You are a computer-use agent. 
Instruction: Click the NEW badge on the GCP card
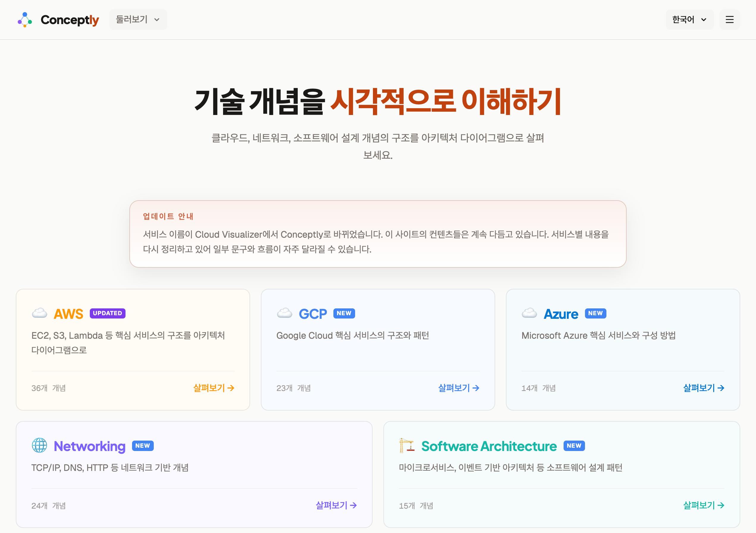pyautogui.click(x=344, y=313)
